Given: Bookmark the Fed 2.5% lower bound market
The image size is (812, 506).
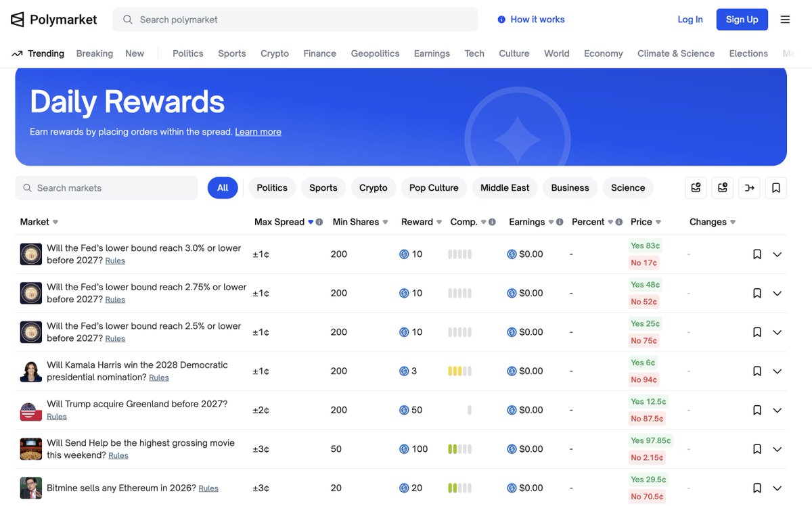Looking at the screenshot, I should (757, 332).
